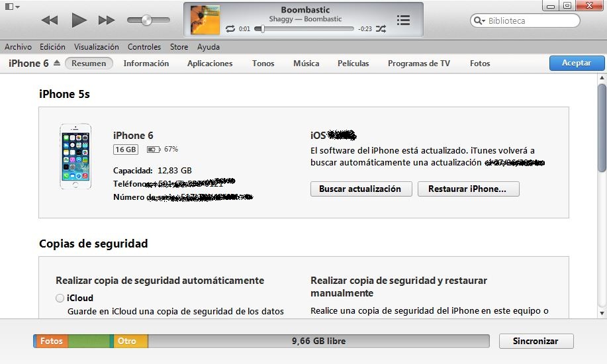Viewport: 607px width, 364px height.
Task: Open the Visualización menu
Action: coord(97,47)
